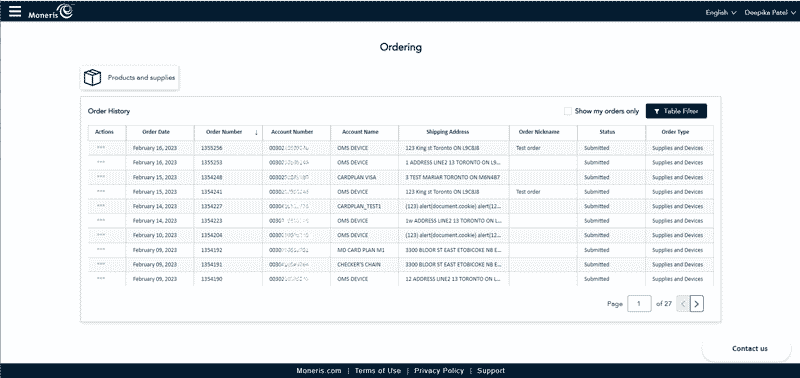Click Test order nickname for order 1354241
800x378 pixels.
(528, 192)
